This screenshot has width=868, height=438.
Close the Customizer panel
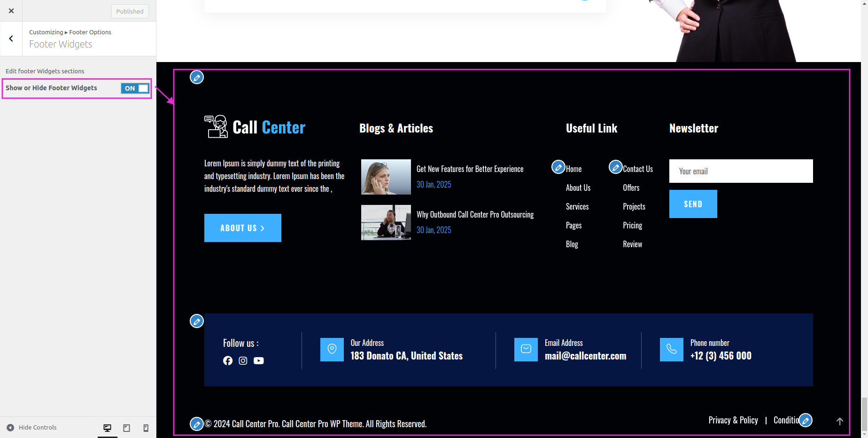click(11, 11)
